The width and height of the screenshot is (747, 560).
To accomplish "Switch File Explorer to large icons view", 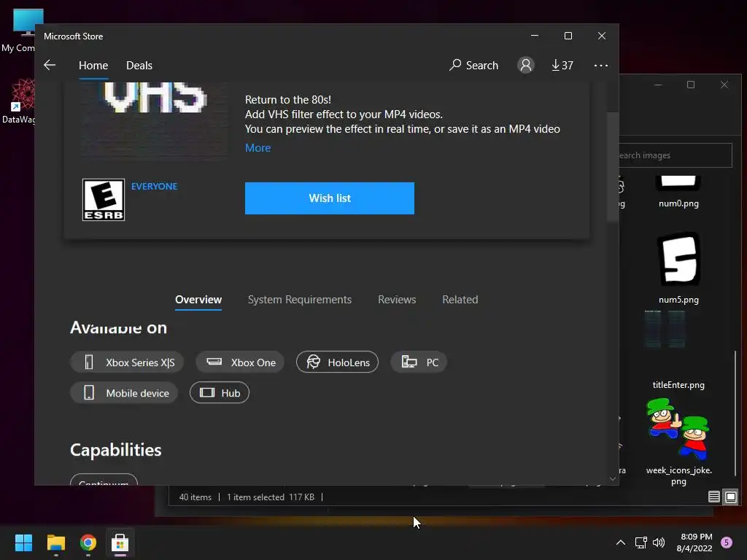I will pyautogui.click(x=731, y=497).
